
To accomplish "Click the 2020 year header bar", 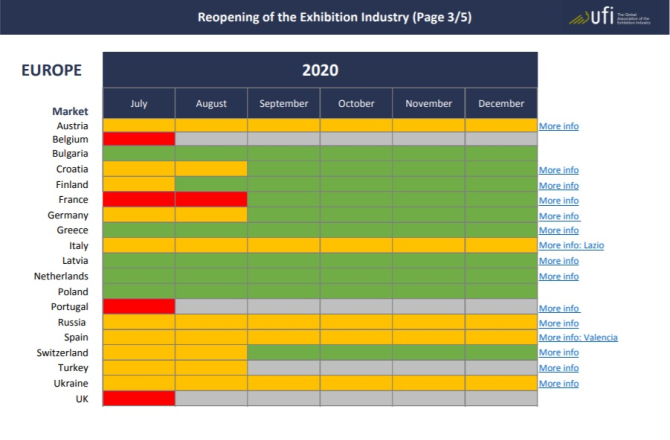I will [x=320, y=70].
